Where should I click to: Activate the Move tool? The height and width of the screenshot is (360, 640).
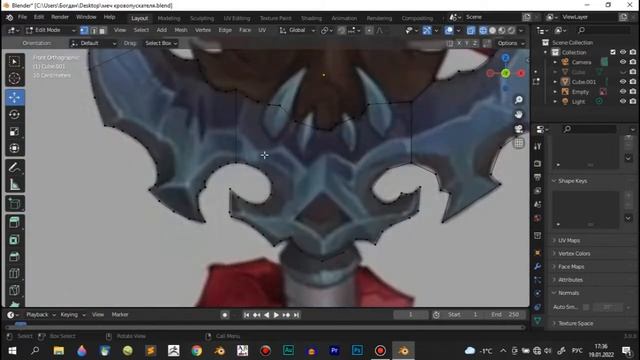pos(14,98)
